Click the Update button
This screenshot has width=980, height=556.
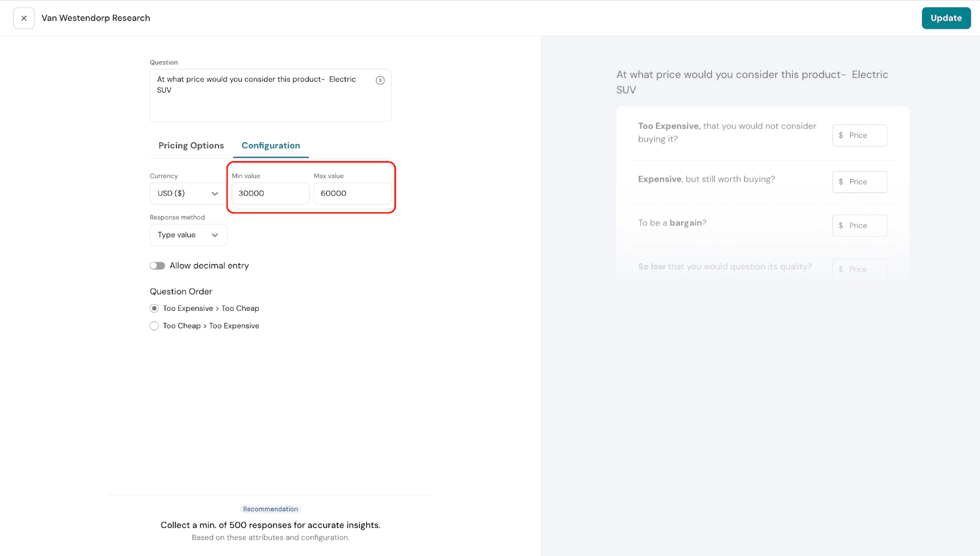coord(946,18)
